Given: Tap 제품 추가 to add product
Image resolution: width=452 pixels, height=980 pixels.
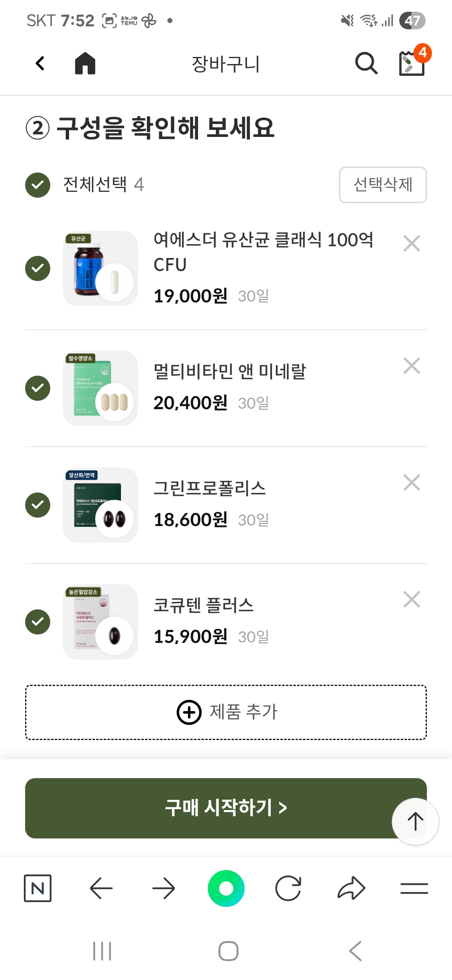Looking at the screenshot, I should coord(226,712).
